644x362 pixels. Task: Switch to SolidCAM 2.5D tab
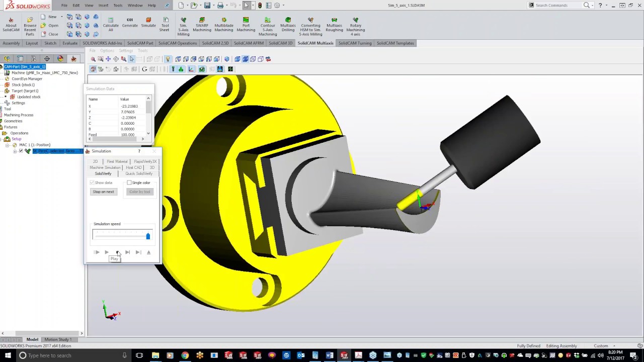tap(215, 43)
